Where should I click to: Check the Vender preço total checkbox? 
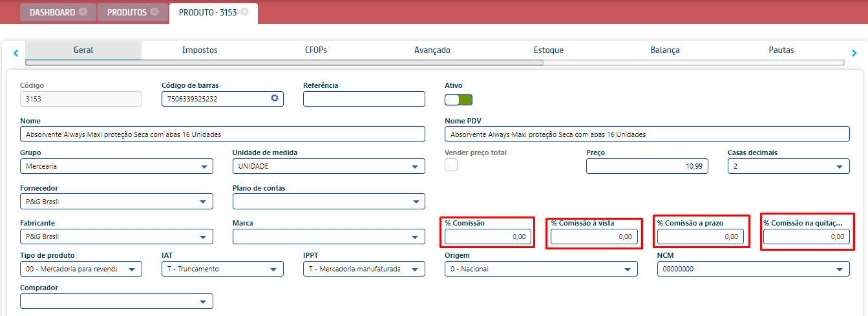pyautogui.click(x=451, y=165)
